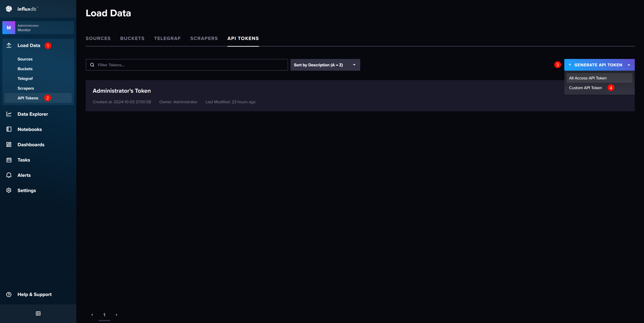Image resolution: width=644 pixels, height=323 pixels.
Task: Click the Help & Support question icon
Action: tap(9, 295)
